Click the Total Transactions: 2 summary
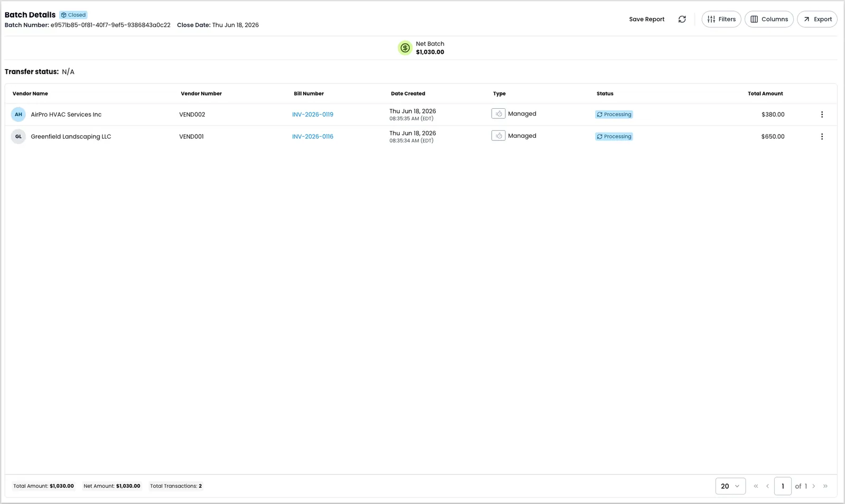Viewport: 845px width, 504px height. [x=176, y=486]
